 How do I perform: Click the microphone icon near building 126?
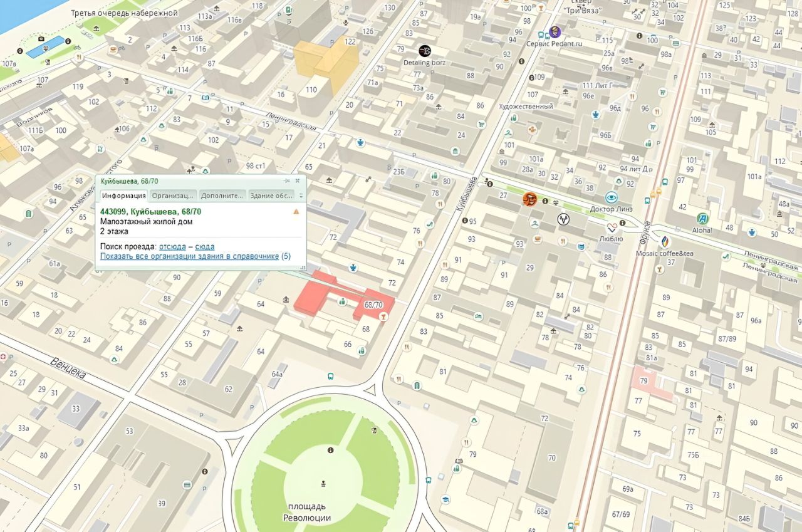(x=345, y=22)
